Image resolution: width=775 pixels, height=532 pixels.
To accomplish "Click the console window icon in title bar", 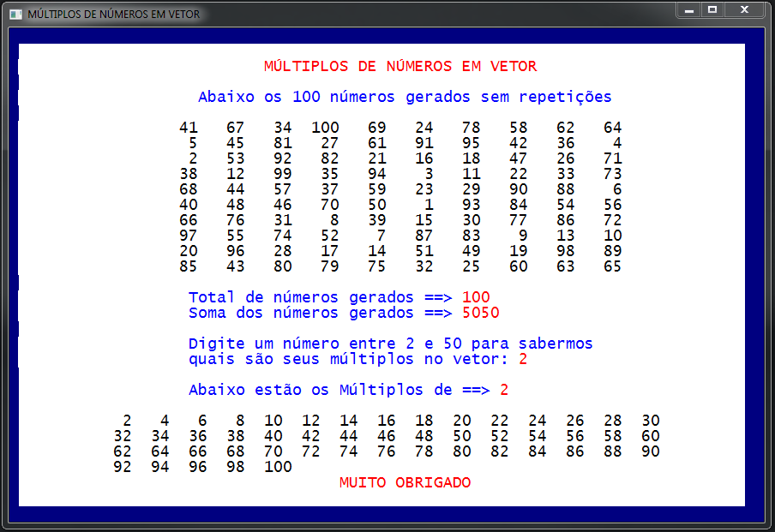I will tap(15, 15).
